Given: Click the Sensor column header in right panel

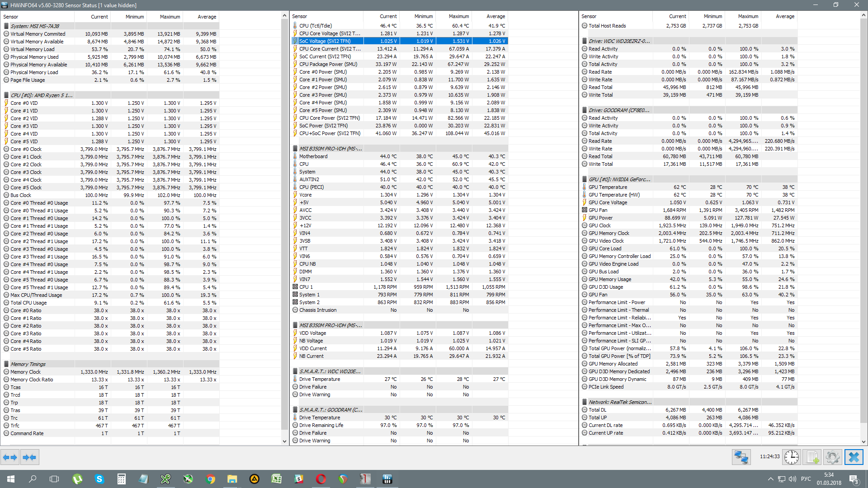Looking at the screenshot, I should click(589, 16).
